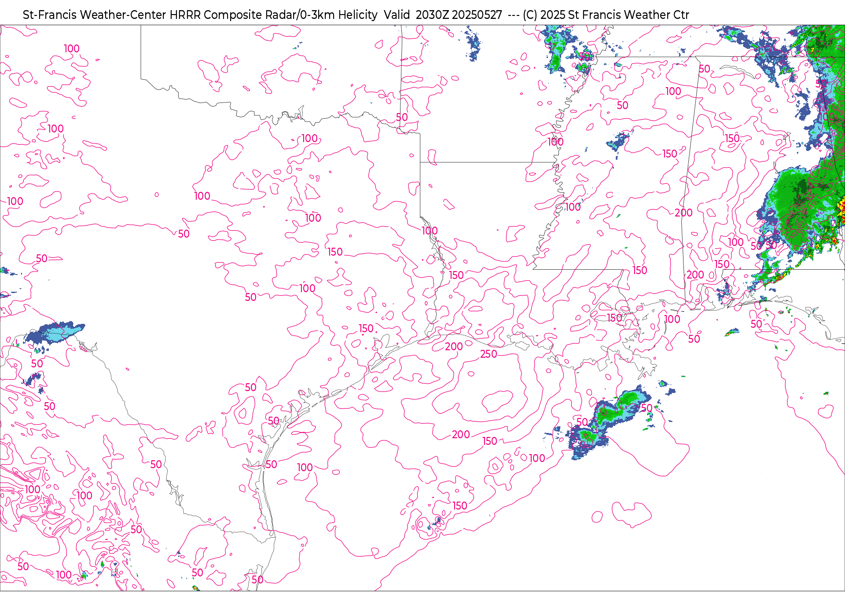
Task: Click the 200 label immediately left of 250
Action: 454,347
